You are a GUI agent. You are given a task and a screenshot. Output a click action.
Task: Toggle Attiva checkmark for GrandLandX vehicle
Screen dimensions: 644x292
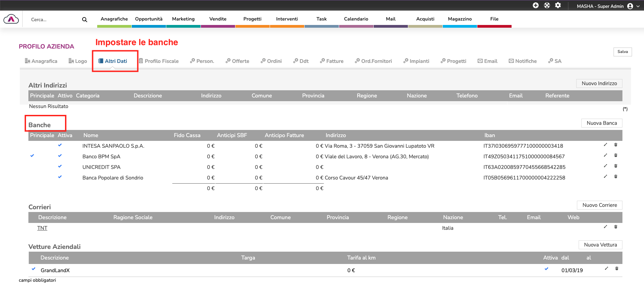(x=546, y=269)
